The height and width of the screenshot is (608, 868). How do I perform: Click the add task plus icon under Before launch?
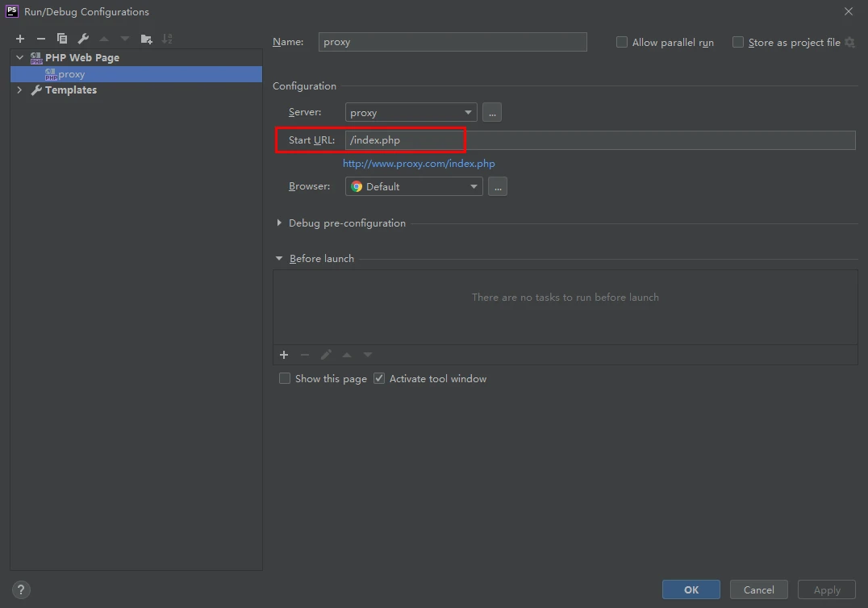click(284, 355)
